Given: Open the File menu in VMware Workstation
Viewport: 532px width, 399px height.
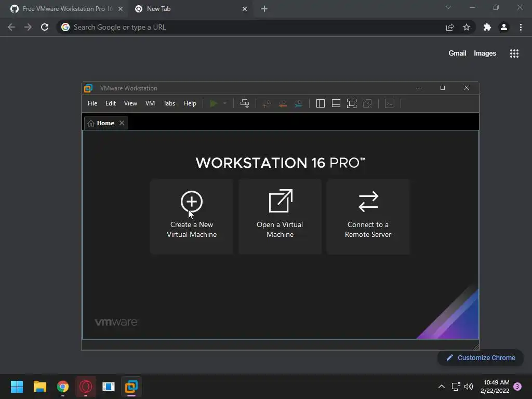Looking at the screenshot, I should (x=92, y=103).
